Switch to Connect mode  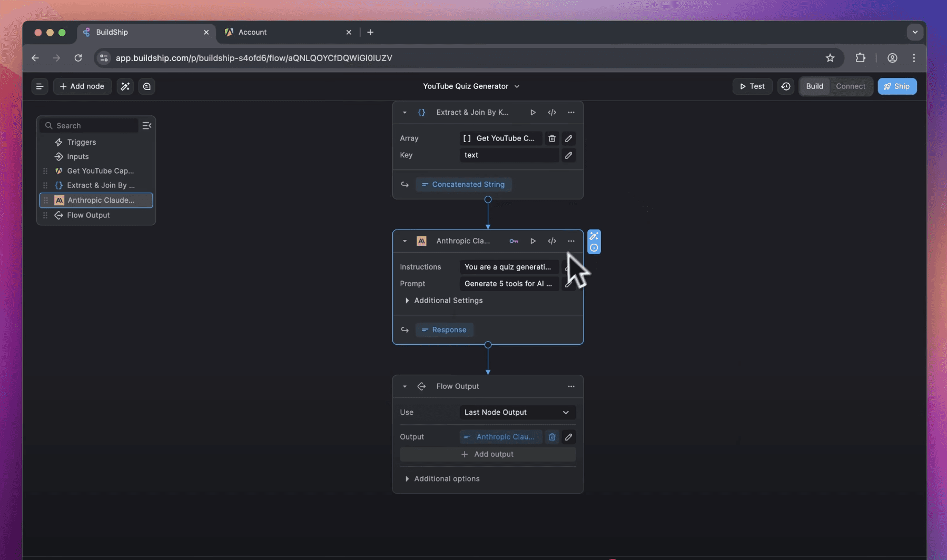(851, 86)
